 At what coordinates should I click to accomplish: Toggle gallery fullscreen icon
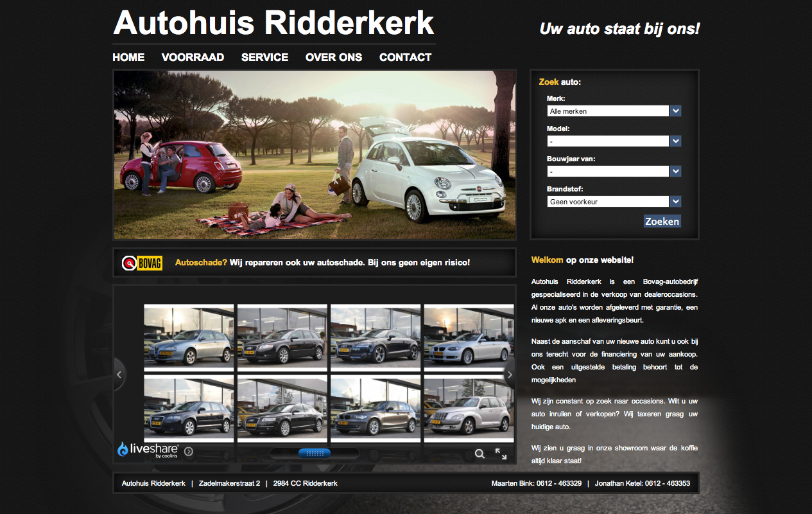(x=501, y=454)
